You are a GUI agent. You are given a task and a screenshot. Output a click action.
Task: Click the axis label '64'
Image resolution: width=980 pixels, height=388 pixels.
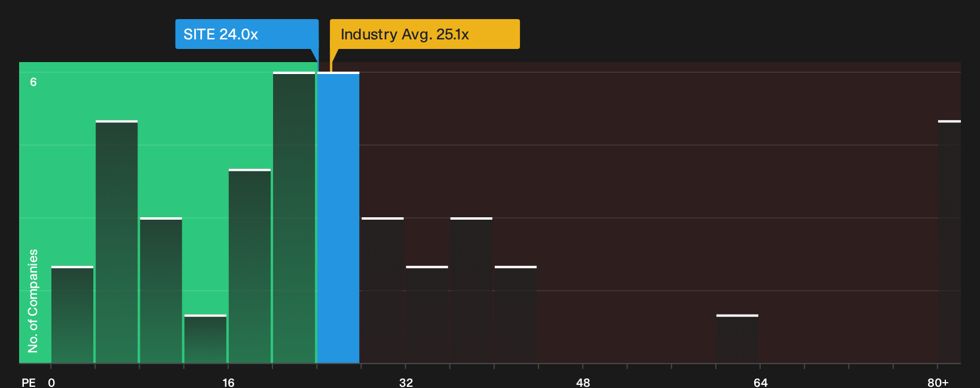761,382
